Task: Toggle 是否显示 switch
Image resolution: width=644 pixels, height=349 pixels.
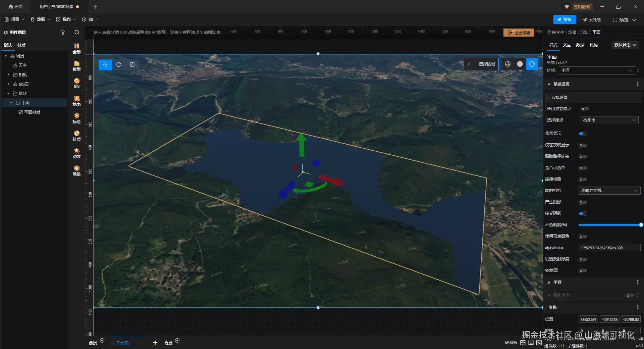Action: [583, 134]
